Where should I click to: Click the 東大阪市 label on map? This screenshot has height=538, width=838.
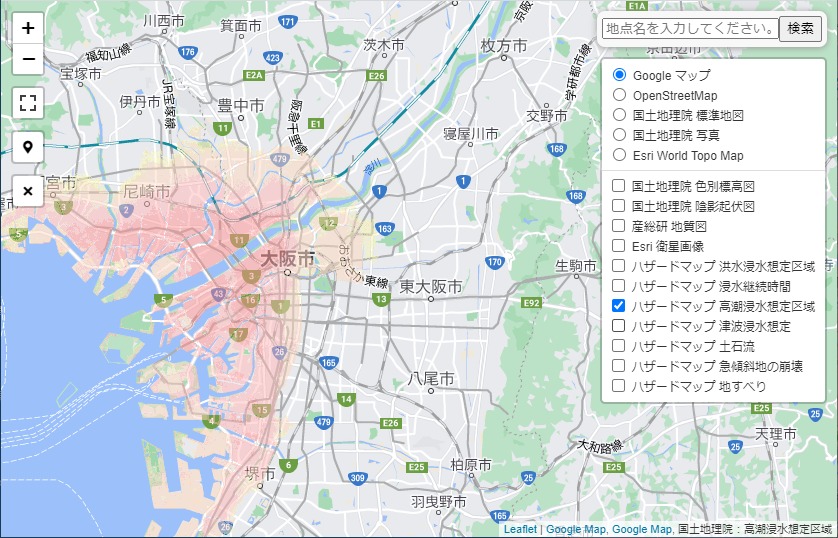tap(431, 287)
